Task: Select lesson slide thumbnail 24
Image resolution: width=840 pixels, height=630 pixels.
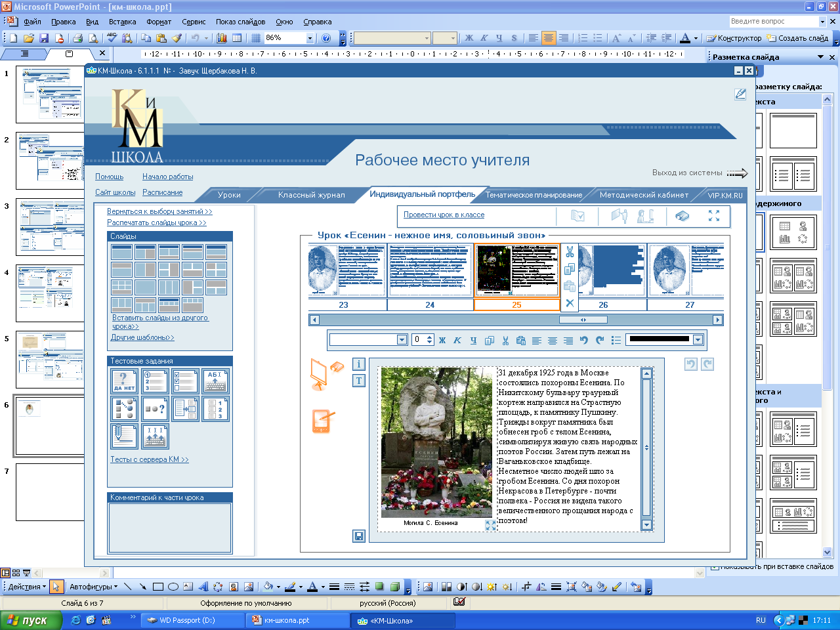Action: 430,271
